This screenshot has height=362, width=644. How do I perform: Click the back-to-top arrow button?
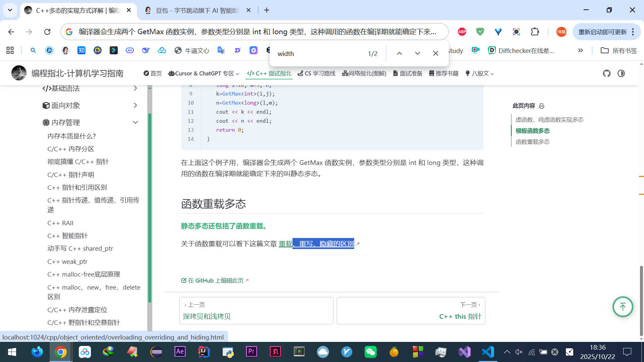coord(623,307)
